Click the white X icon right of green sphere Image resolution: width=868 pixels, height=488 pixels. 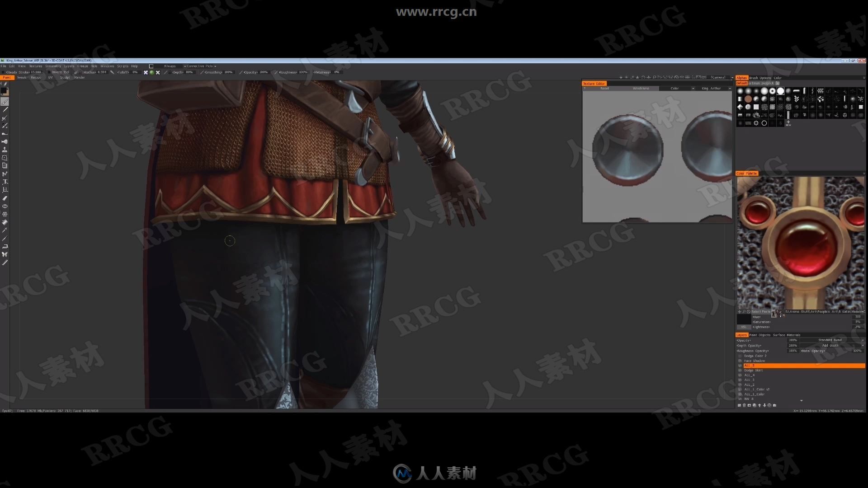pyautogui.click(x=158, y=72)
